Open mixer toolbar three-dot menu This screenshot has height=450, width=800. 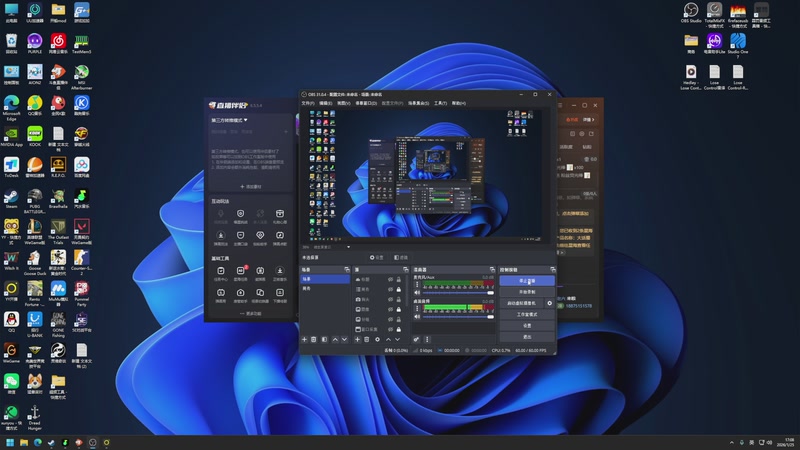tap(427, 339)
